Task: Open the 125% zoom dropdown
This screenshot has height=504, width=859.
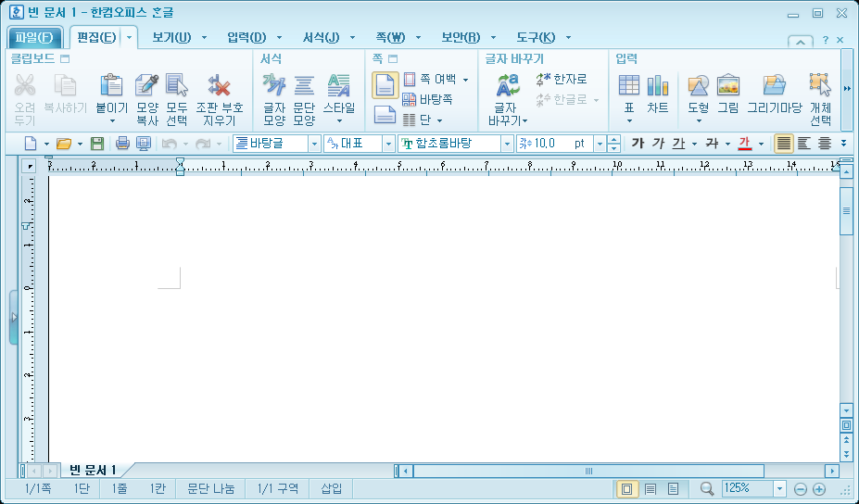Action: [x=779, y=488]
